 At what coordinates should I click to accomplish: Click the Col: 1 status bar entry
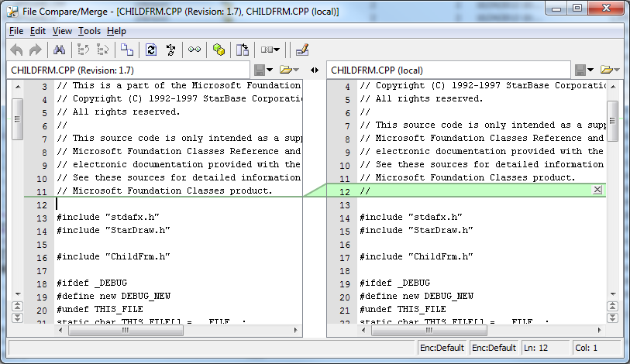point(597,348)
